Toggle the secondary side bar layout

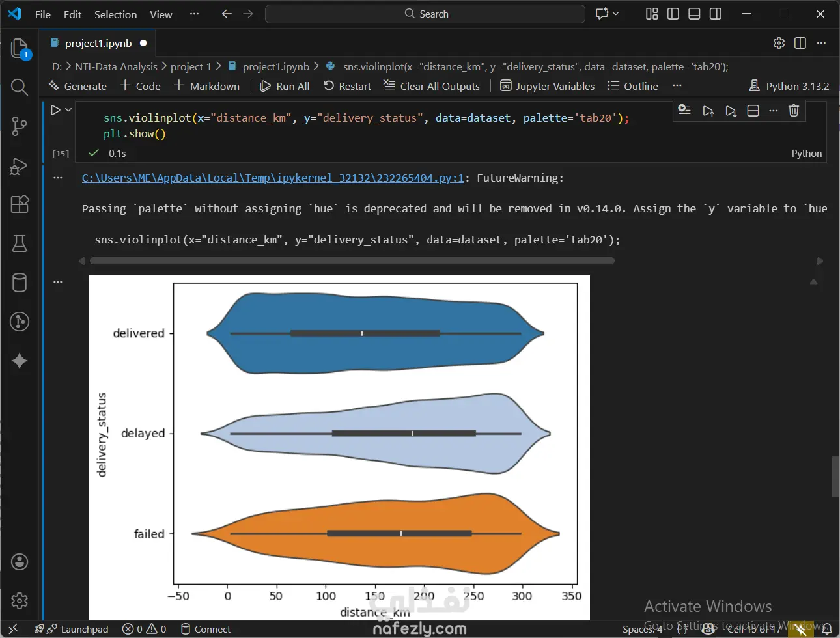[715, 14]
